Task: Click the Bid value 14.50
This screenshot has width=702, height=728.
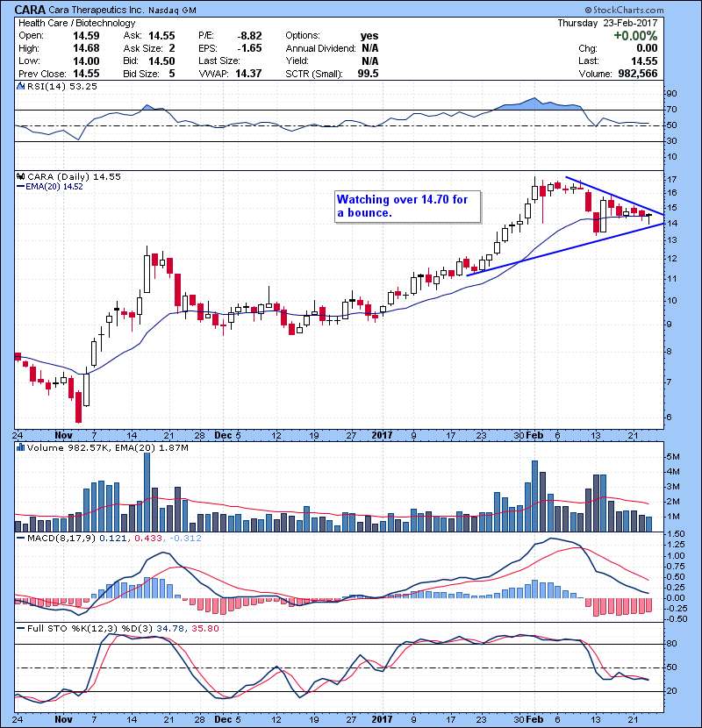Action: [161, 61]
